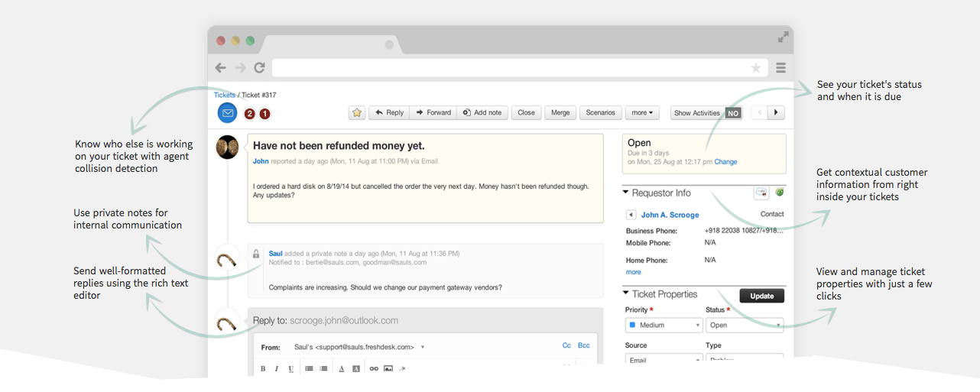Click the red badge showing 2
The height and width of the screenshot is (392, 980).
click(250, 114)
